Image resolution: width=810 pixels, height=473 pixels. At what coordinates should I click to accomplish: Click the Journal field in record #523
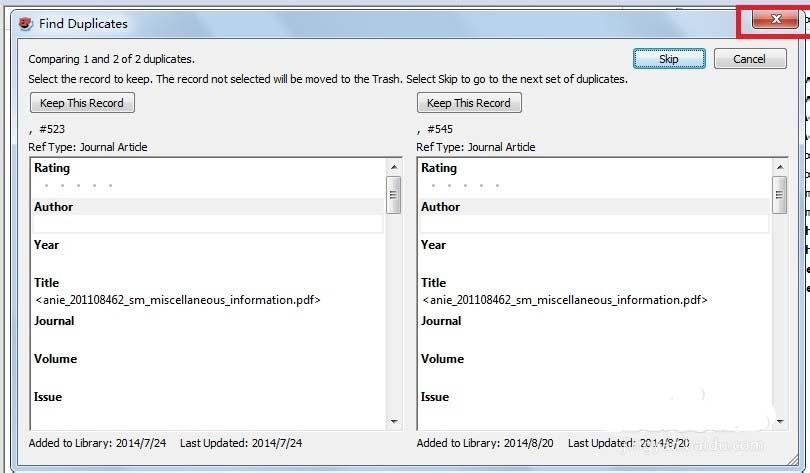pyautogui.click(x=208, y=339)
